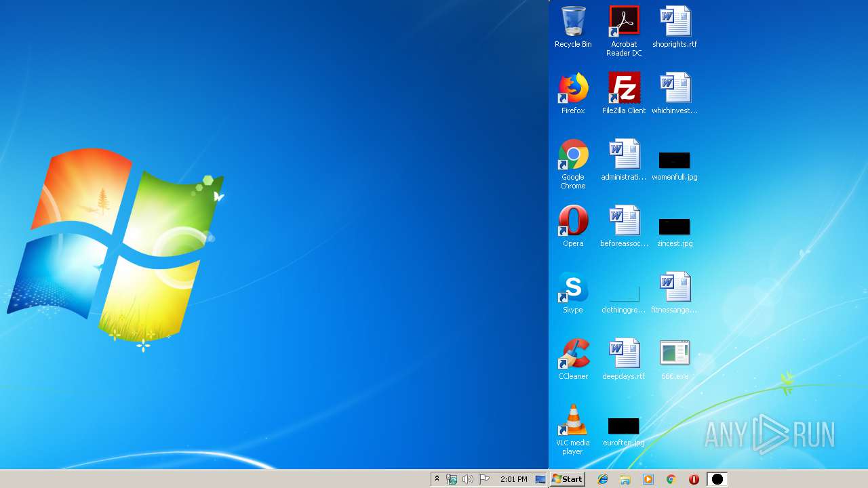Open Windows Media Player in taskbar
This screenshot has width=868, height=488.
point(648,479)
